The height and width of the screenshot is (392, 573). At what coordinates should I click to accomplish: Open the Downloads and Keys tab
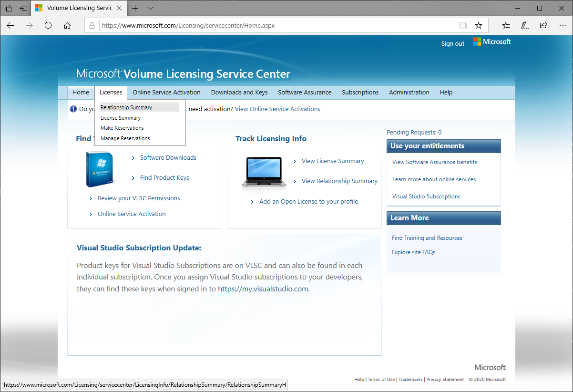click(239, 93)
